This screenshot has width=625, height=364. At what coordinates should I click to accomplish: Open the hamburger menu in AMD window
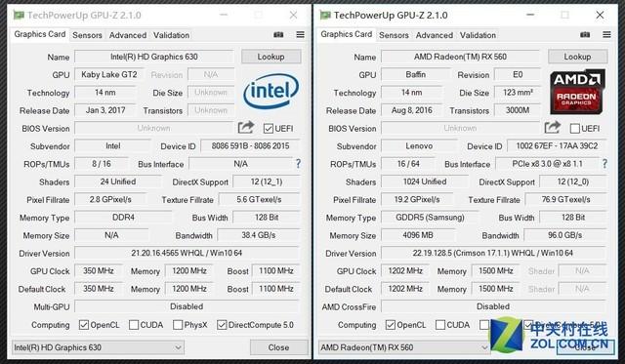(x=606, y=35)
